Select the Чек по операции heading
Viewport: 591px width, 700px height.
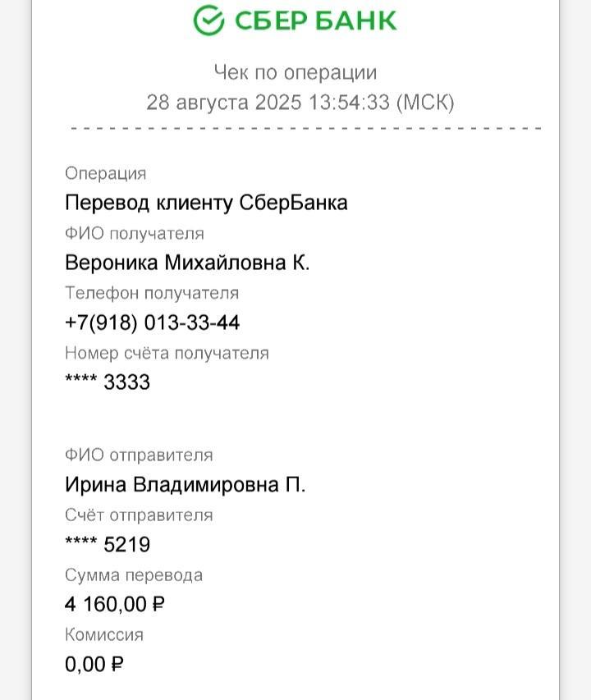[x=295, y=72]
